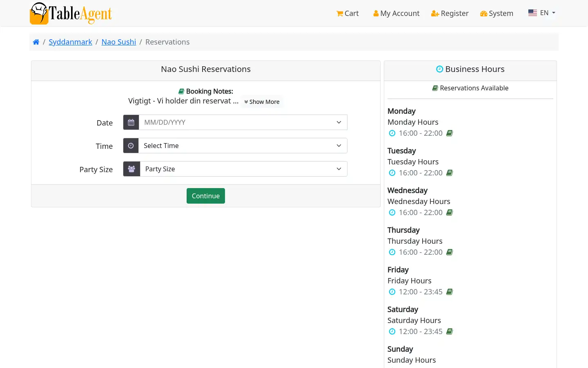The height and width of the screenshot is (368, 588).
Task: Select the 'Sunday Hours' text
Action: (x=412, y=360)
